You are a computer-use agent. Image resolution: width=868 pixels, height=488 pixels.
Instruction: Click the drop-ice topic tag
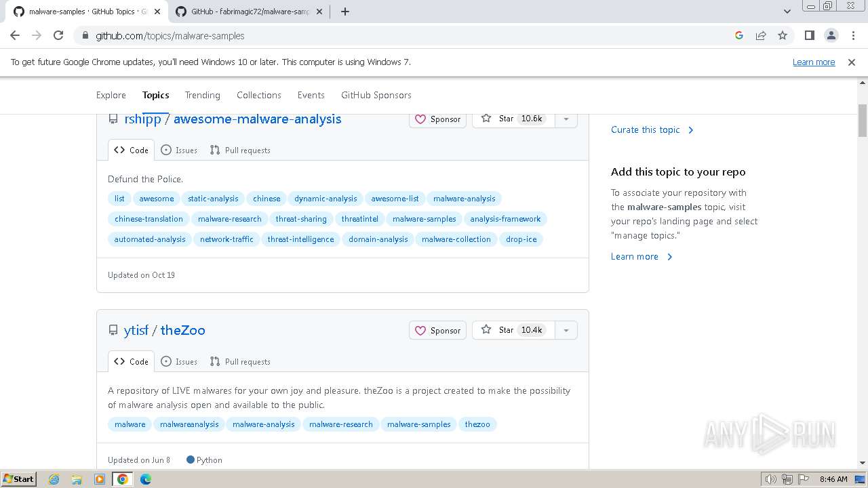(x=521, y=239)
